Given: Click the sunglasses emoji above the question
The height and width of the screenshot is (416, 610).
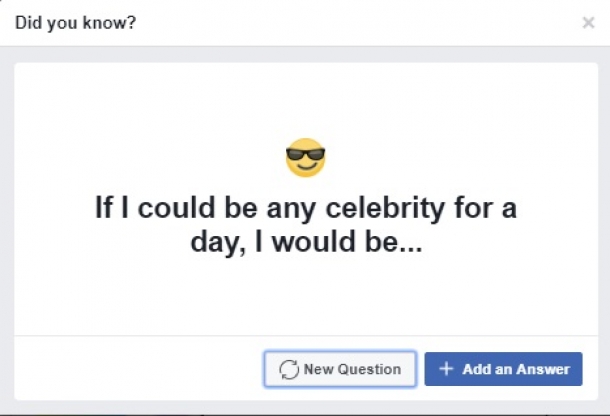Looking at the screenshot, I should coord(305,158).
